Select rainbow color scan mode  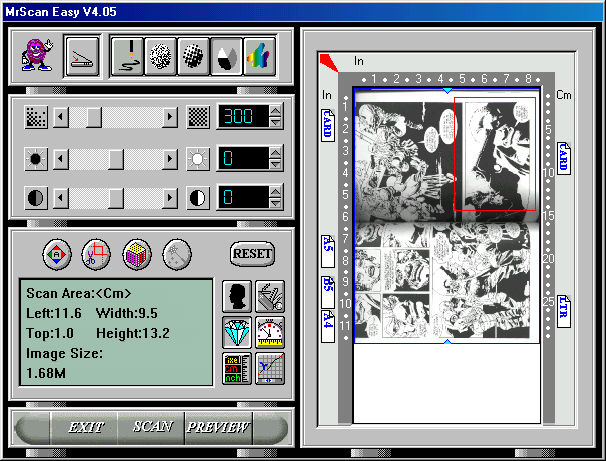click(x=260, y=56)
